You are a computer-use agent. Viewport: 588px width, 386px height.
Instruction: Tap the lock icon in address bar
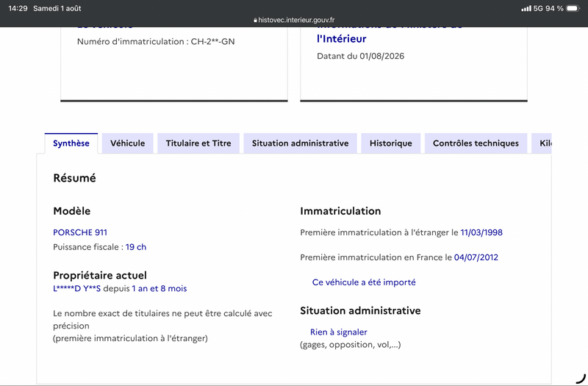[255, 21]
